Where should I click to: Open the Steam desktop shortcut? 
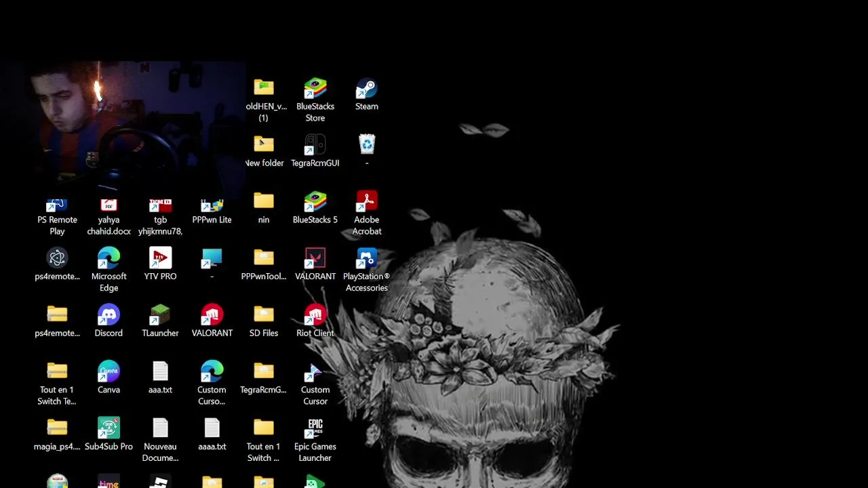tap(367, 95)
